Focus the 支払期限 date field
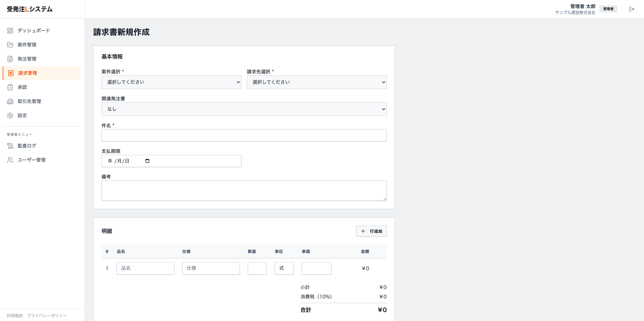This screenshot has width=644, height=321. point(171,161)
